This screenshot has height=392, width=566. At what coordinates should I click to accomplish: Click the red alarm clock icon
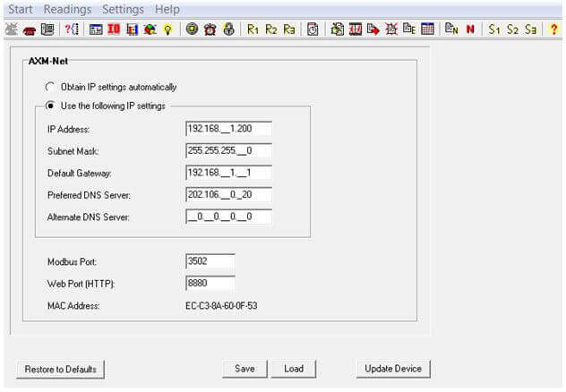coord(210,29)
